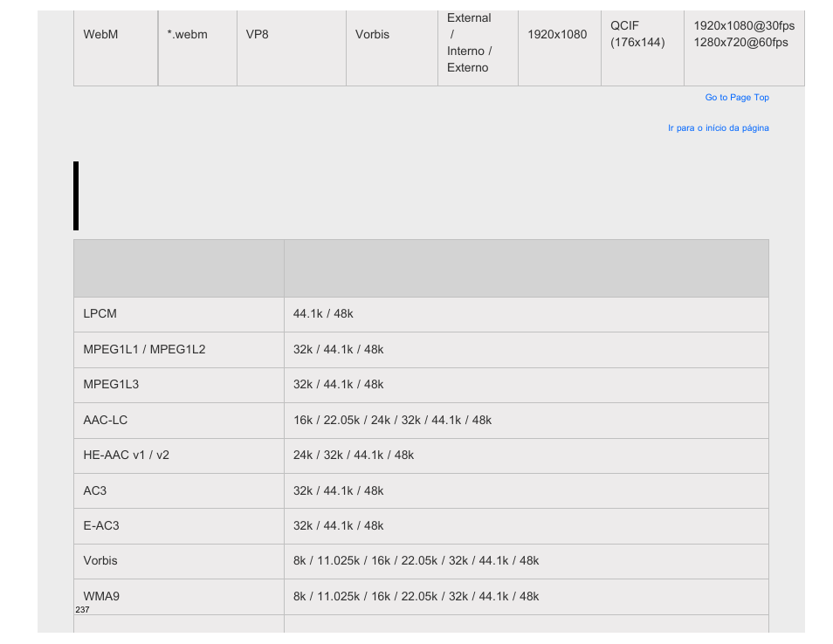Select the LPCM codec cell
The height and width of the screenshot is (644, 833).
[179, 314]
